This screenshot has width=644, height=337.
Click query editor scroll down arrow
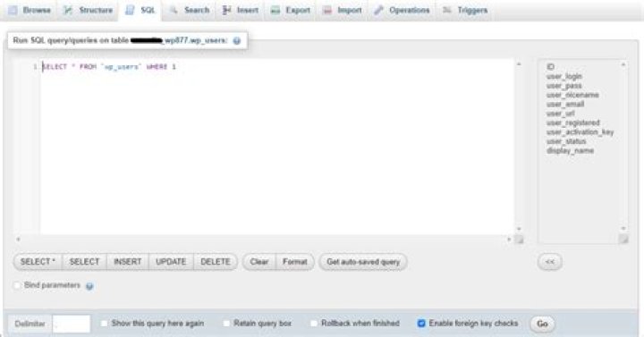pos(519,229)
